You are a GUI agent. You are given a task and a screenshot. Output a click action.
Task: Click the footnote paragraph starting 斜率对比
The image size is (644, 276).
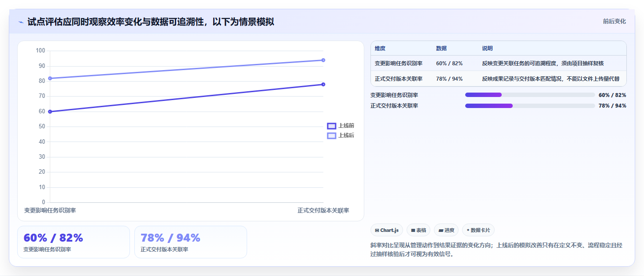496,250
